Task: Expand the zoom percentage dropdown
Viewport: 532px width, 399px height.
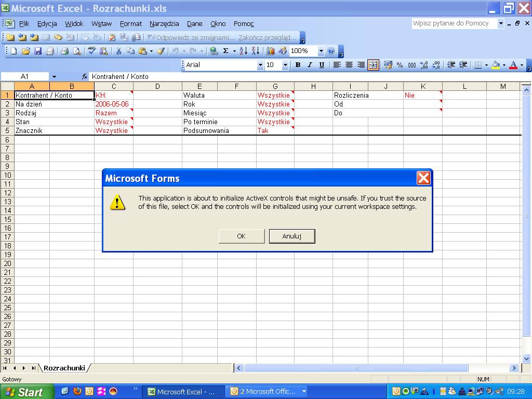Action: point(321,51)
